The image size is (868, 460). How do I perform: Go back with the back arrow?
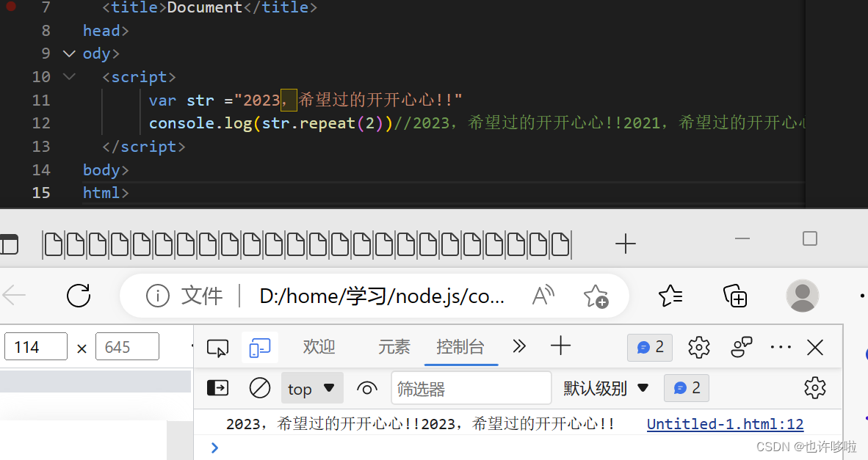pos(14,296)
